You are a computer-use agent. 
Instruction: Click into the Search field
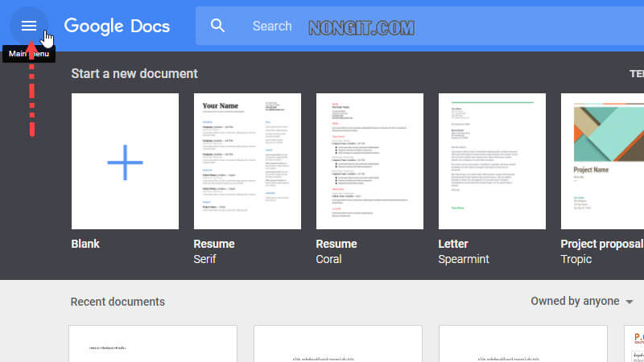click(x=419, y=26)
